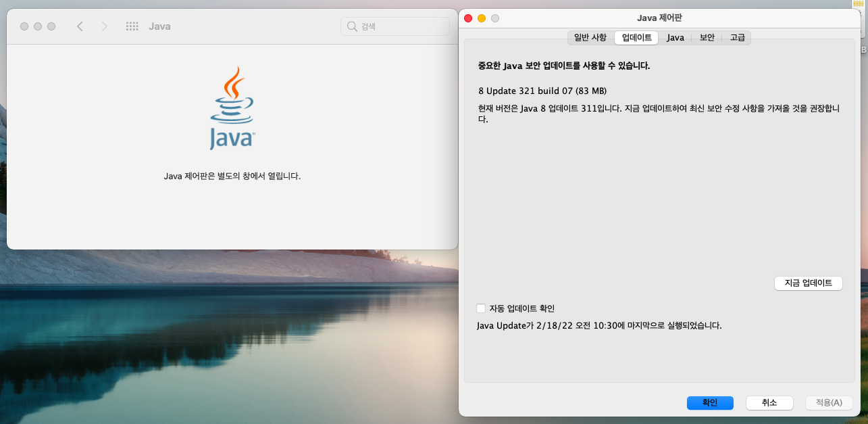
Task: Click the search magnifier icon
Action: pos(352,26)
